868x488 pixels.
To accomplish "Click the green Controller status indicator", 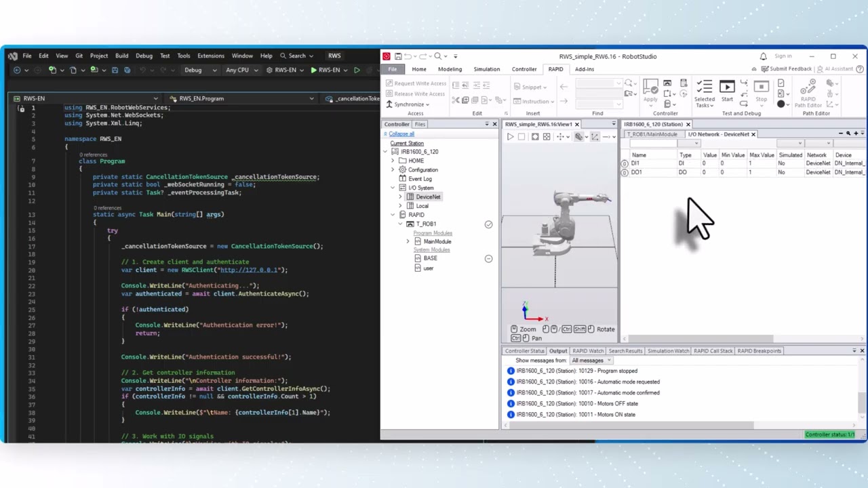I will (830, 434).
